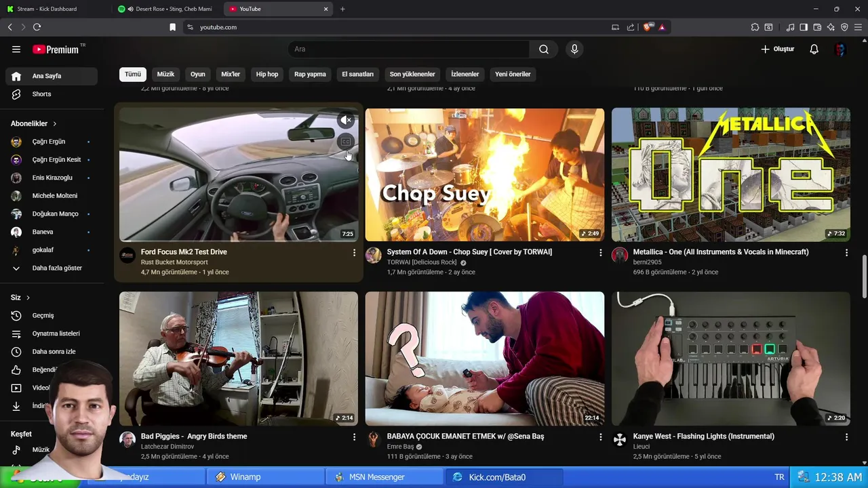Image resolution: width=868 pixels, height=488 pixels.
Task: Select the Rap yapma filter chip
Action: point(310,75)
